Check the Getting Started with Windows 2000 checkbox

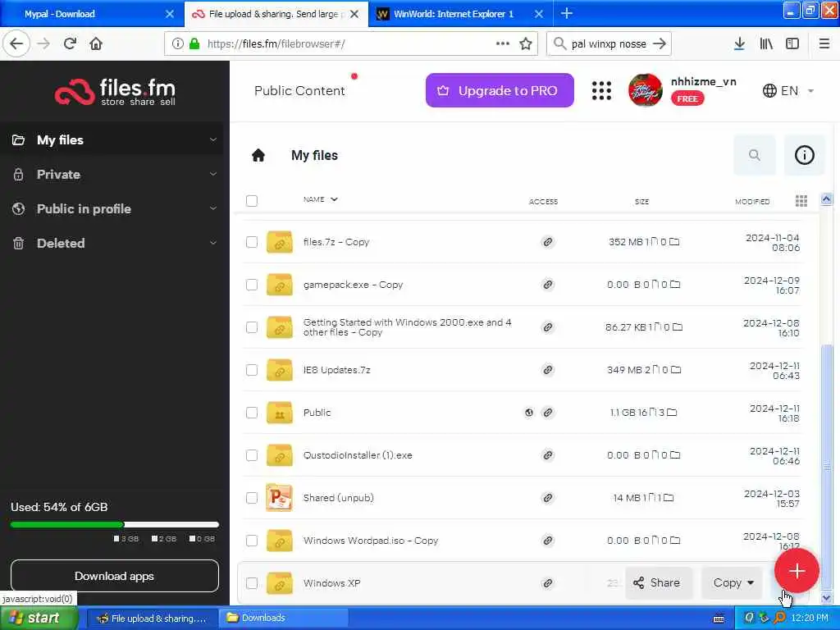[x=252, y=327]
